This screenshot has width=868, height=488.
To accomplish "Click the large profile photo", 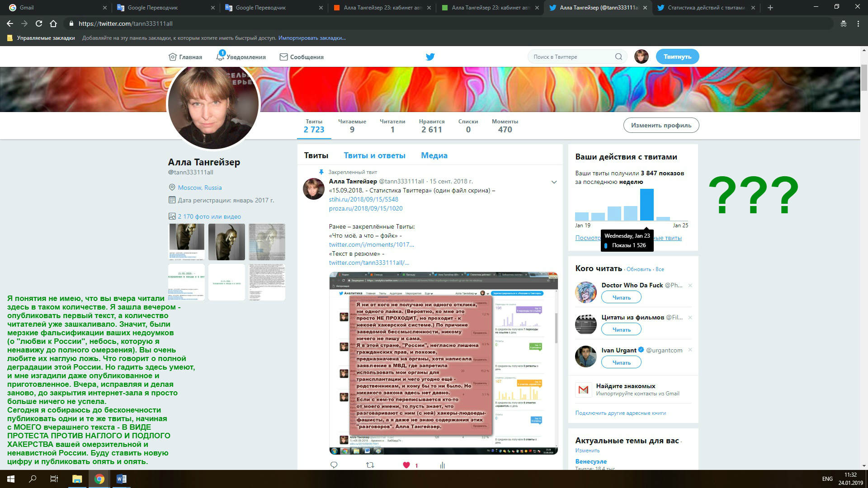I will coord(213,104).
